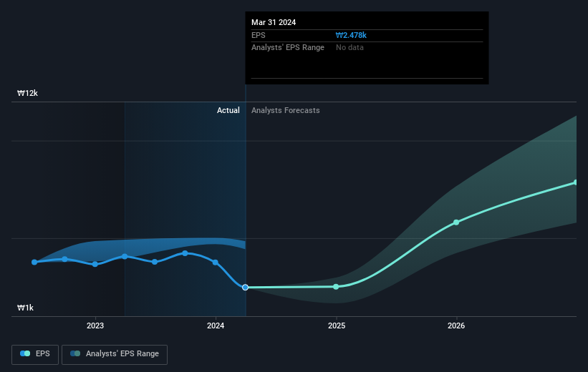Click the 2023 x-axis label
This screenshot has height=372, width=588.
pyautogui.click(x=95, y=325)
